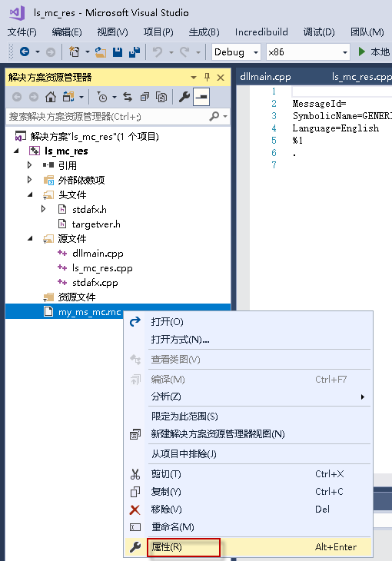
Task: Close the Solution Explorer panel
Action: (221, 78)
